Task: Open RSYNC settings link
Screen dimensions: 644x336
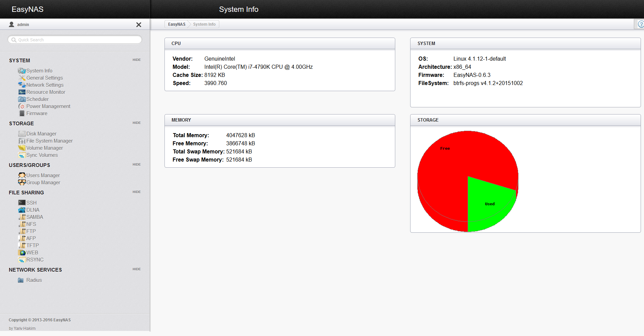Action: coord(35,260)
